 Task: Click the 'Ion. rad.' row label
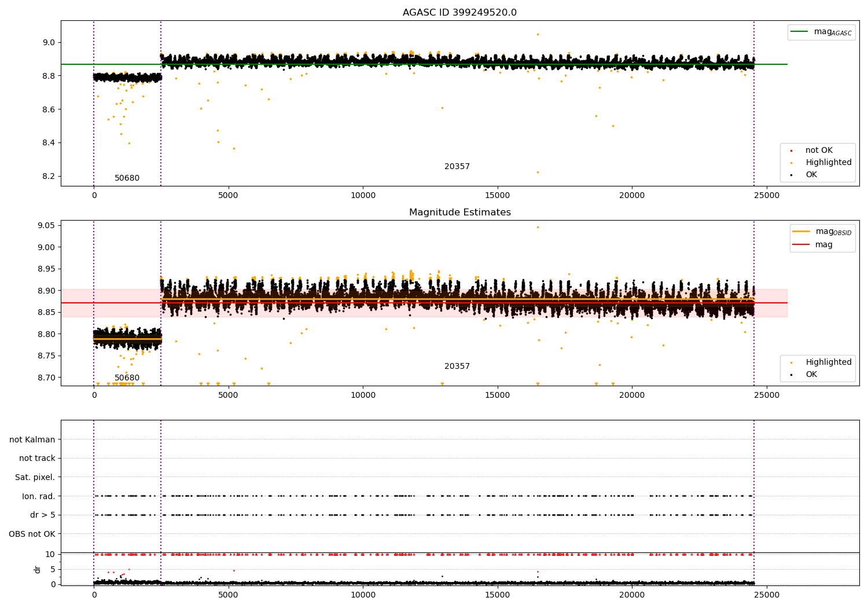tap(39, 496)
